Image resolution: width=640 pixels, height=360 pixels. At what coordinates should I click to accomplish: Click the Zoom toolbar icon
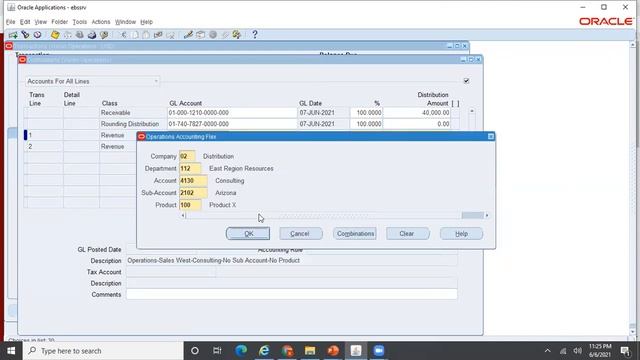200,35
